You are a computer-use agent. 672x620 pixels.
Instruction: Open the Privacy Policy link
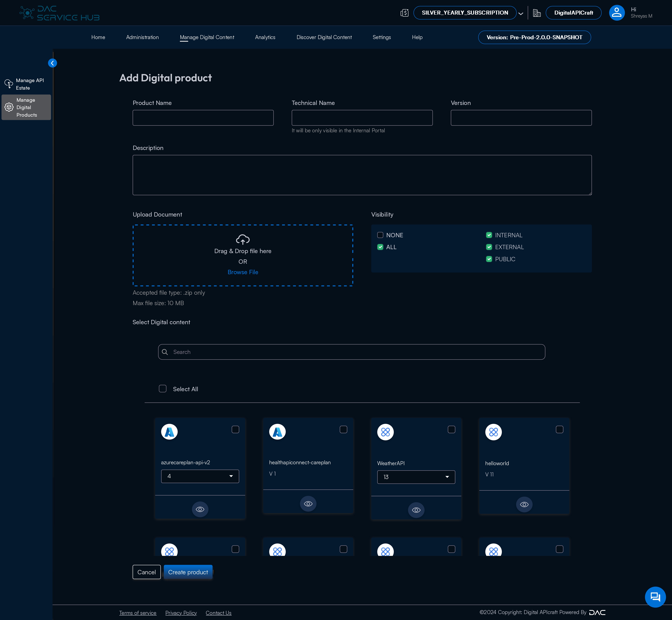pyautogui.click(x=181, y=613)
